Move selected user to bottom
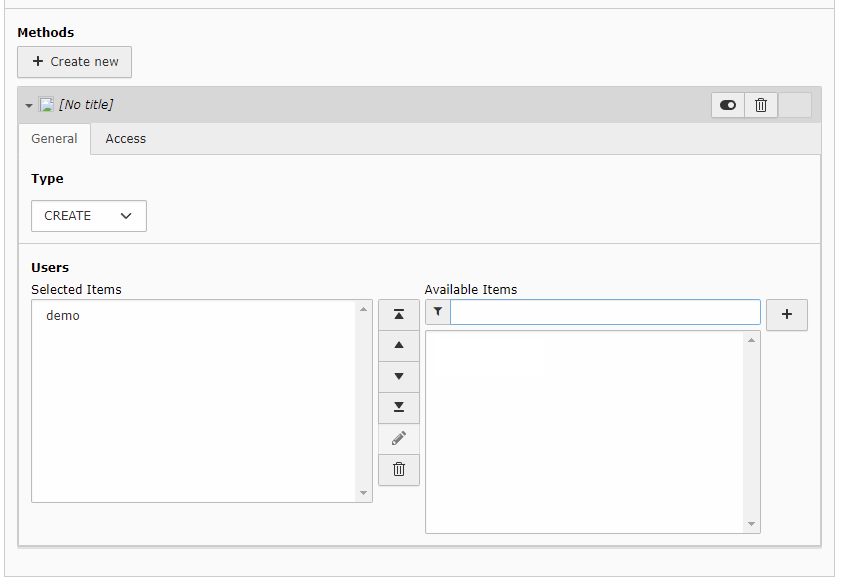This screenshot has height=584, width=842. tap(399, 407)
